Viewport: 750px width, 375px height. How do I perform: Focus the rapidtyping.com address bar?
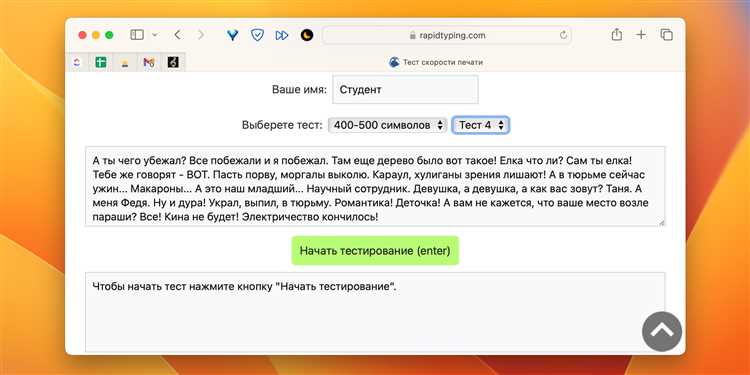[x=447, y=35]
